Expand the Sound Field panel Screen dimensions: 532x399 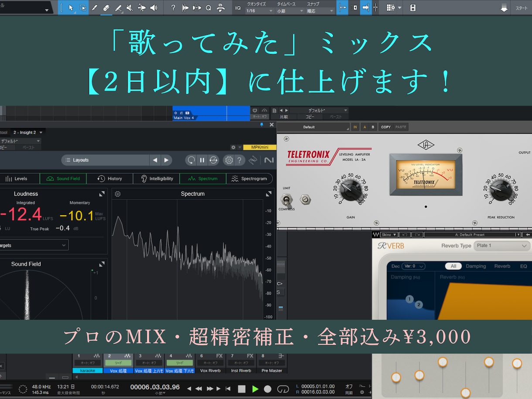coord(102,264)
